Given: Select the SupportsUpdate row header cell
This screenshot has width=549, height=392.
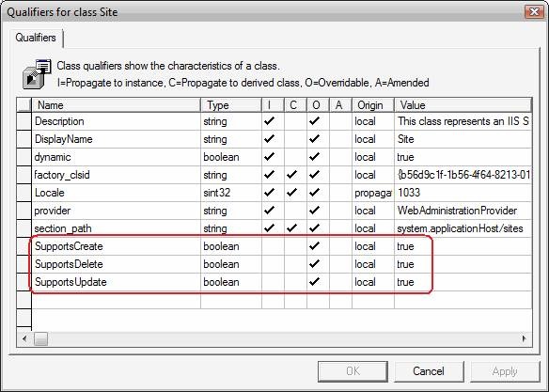Looking at the screenshot, I should pos(24,282).
